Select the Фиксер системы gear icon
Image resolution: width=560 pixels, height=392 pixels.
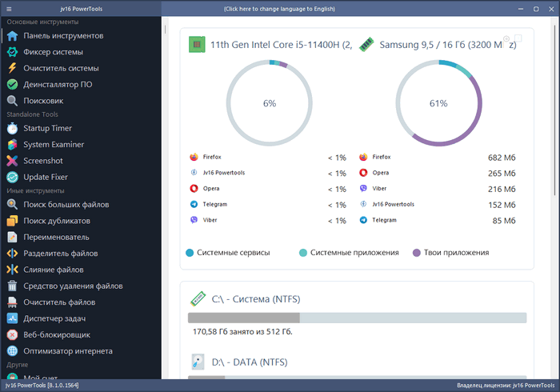[x=13, y=52]
